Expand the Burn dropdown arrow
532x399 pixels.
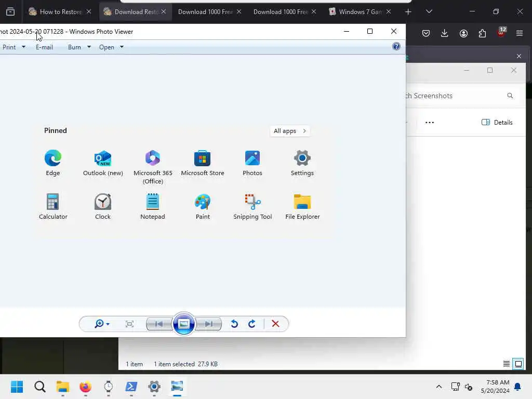pos(89,47)
